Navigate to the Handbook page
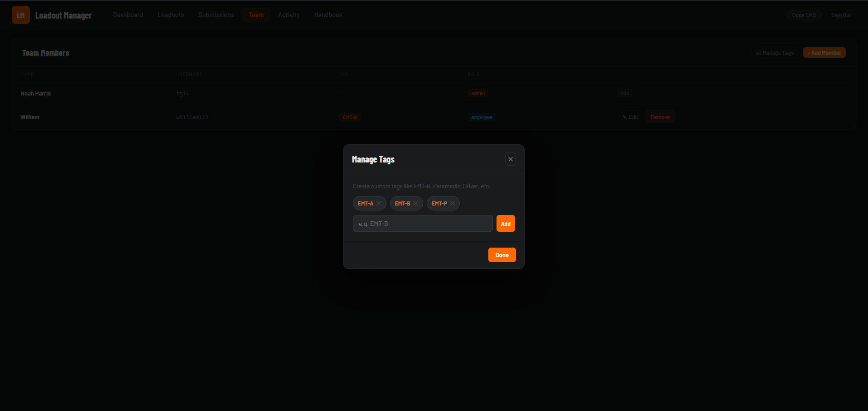 [328, 14]
